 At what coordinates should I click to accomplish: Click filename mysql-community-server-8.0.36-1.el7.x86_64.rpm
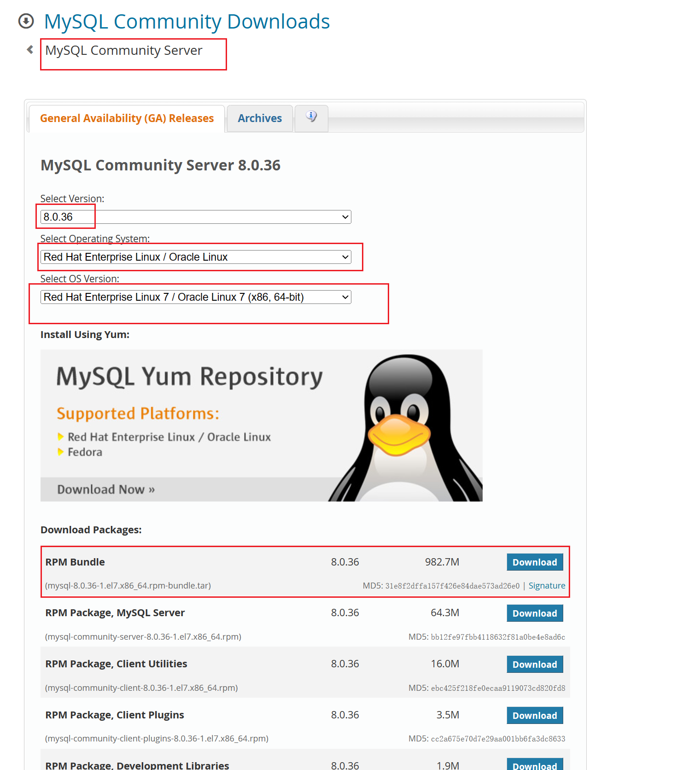[x=143, y=637]
